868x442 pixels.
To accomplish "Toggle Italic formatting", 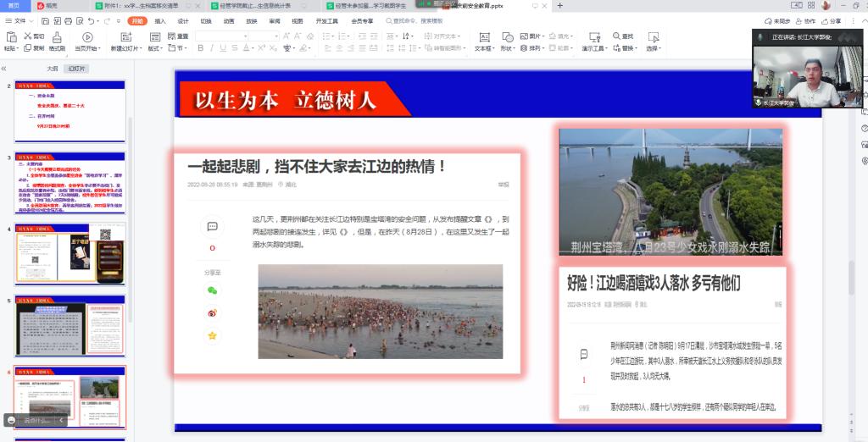I will [x=212, y=48].
